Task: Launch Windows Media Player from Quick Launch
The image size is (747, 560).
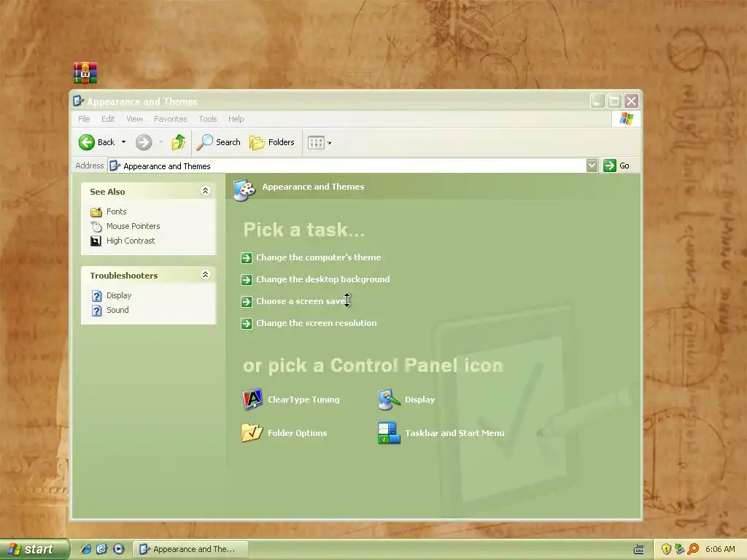Action: click(119, 549)
